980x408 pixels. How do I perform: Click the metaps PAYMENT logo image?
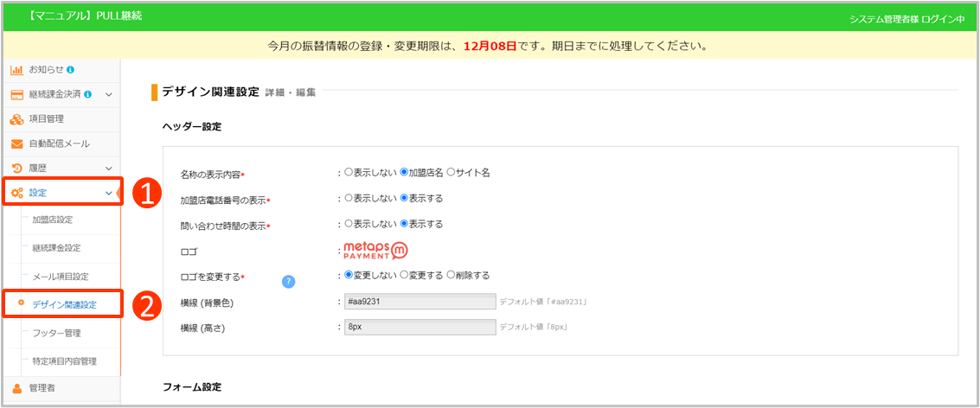click(376, 250)
